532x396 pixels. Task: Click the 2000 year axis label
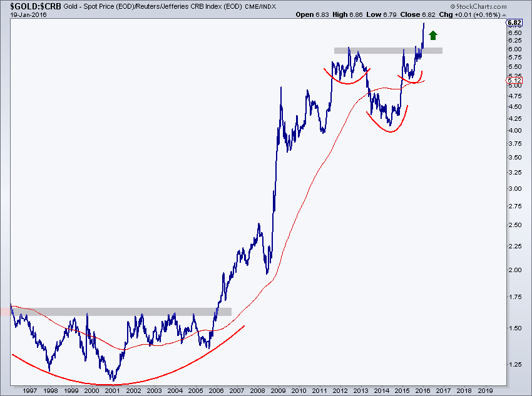91,391
